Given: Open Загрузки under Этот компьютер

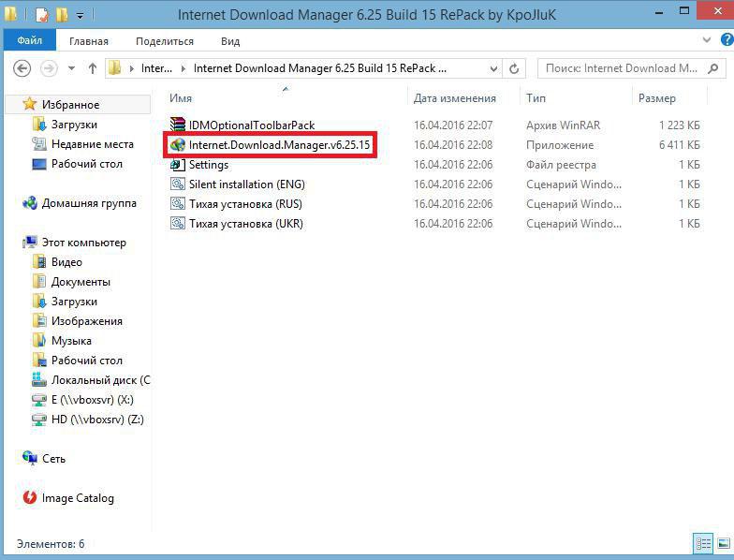Looking at the screenshot, I should click(x=74, y=302).
